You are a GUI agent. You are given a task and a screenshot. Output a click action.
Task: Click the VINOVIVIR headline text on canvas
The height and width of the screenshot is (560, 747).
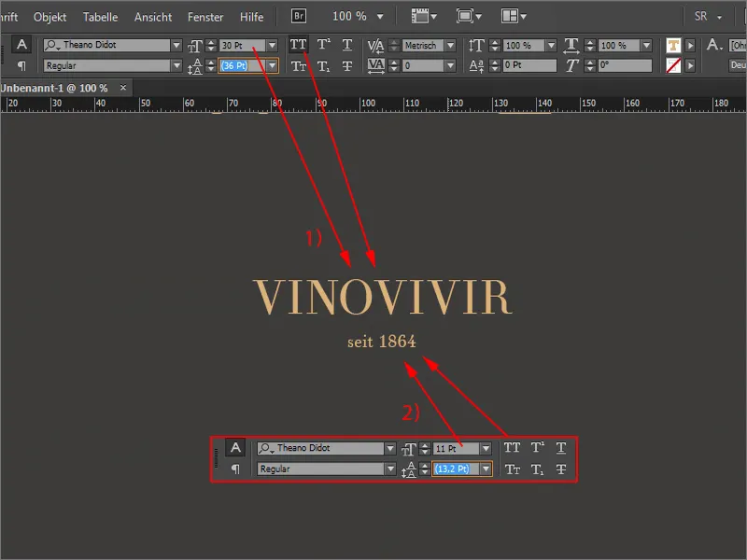(383, 298)
